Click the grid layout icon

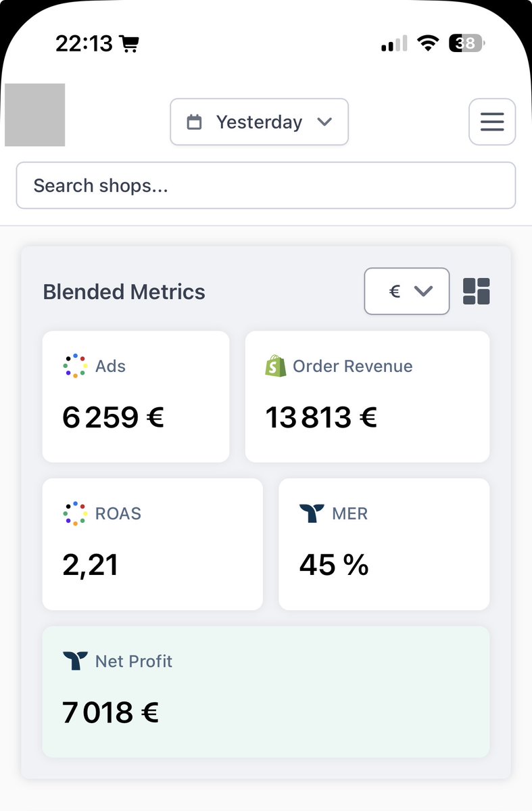pyautogui.click(x=476, y=292)
